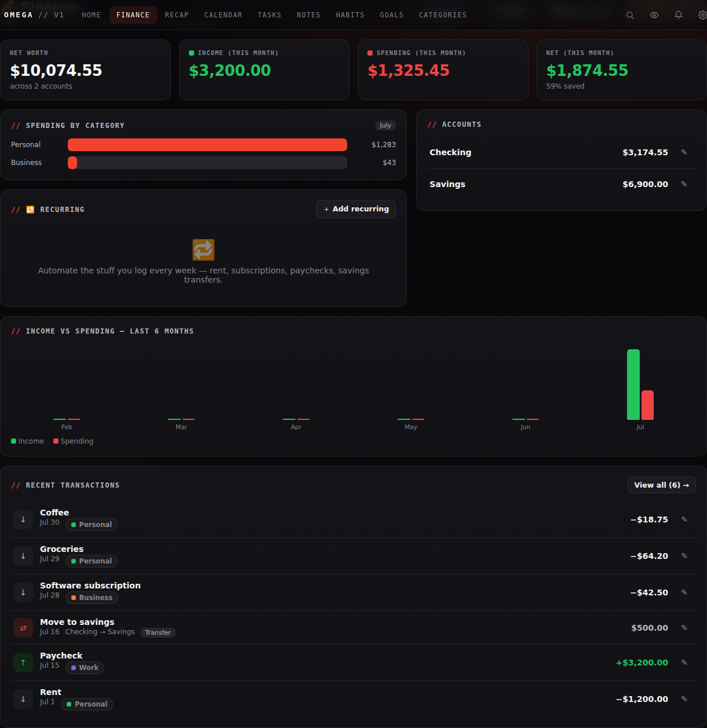Switch to the Calendar tab
Image resolution: width=707 pixels, height=728 pixels.
223,15
